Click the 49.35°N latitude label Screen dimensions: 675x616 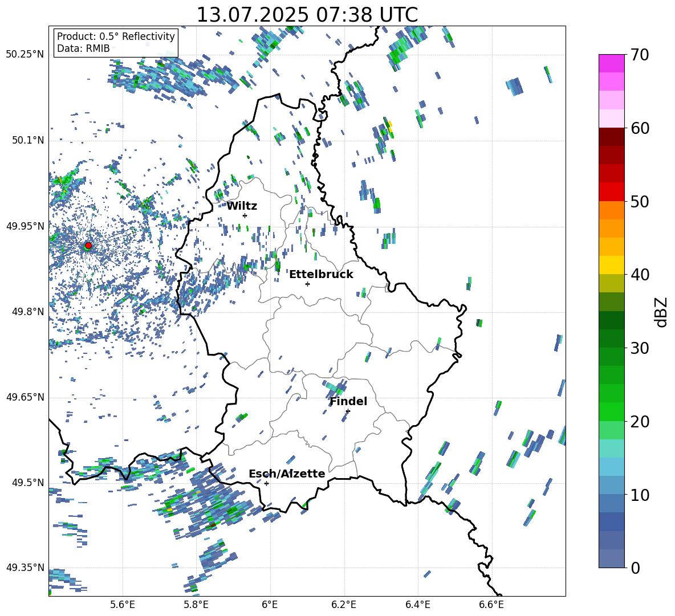pyautogui.click(x=25, y=568)
